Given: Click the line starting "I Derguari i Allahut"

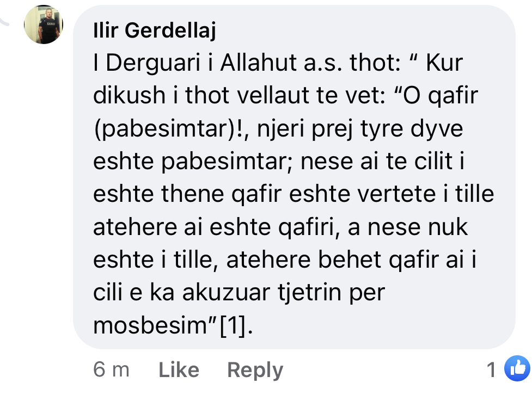Looking at the screenshot, I should pos(278,64).
